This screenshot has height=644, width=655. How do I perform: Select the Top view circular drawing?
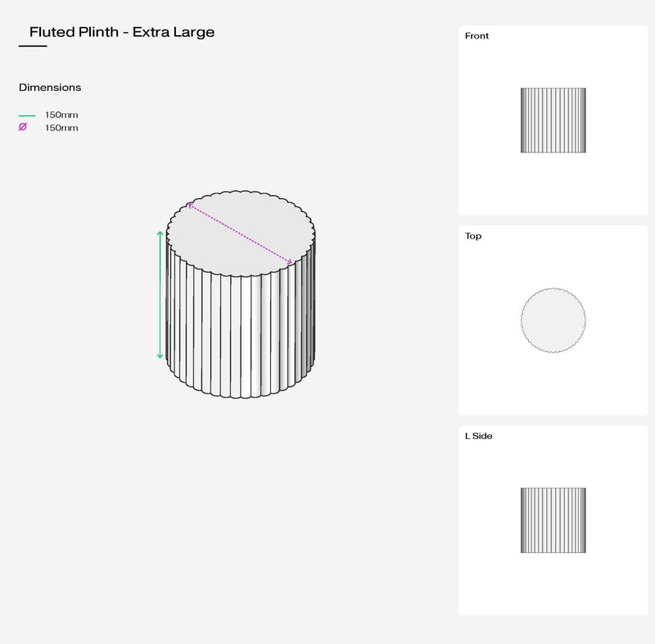(x=553, y=320)
